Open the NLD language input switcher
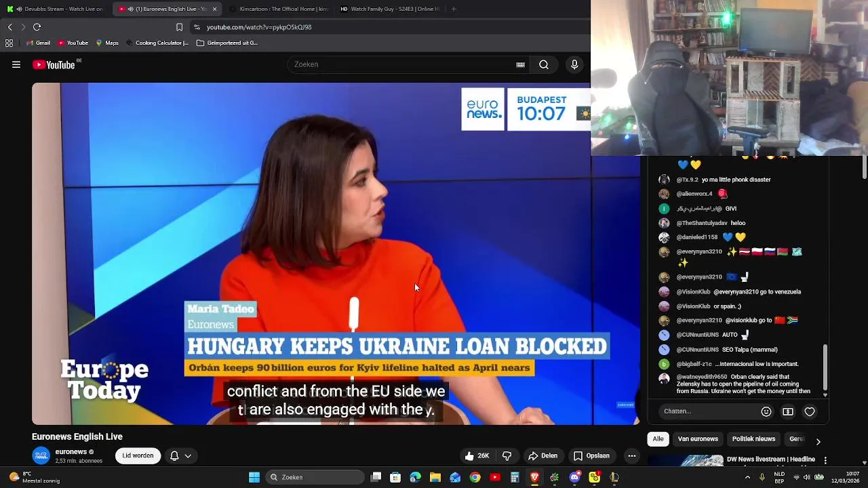 pyautogui.click(x=779, y=477)
